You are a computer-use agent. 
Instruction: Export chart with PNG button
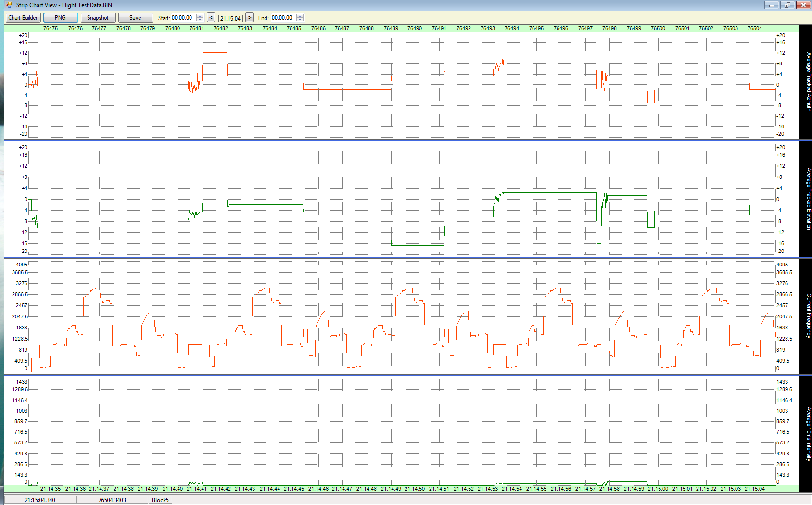(60, 18)
